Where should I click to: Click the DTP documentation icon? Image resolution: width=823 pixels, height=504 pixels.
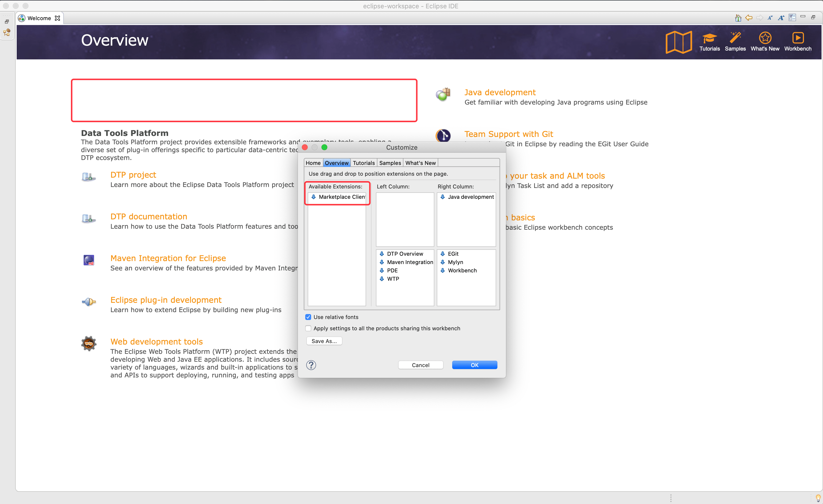[x=89, y=218]
